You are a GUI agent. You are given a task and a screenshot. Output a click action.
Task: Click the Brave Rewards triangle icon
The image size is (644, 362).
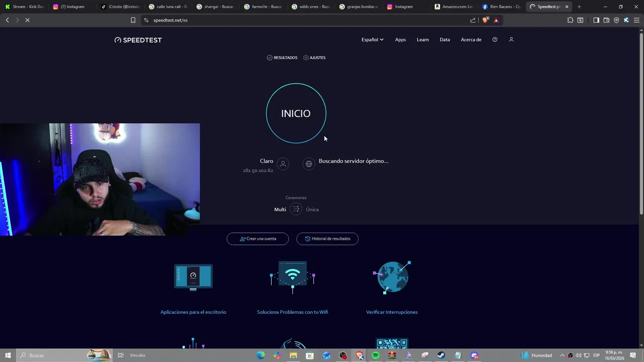tap(496, 20)
